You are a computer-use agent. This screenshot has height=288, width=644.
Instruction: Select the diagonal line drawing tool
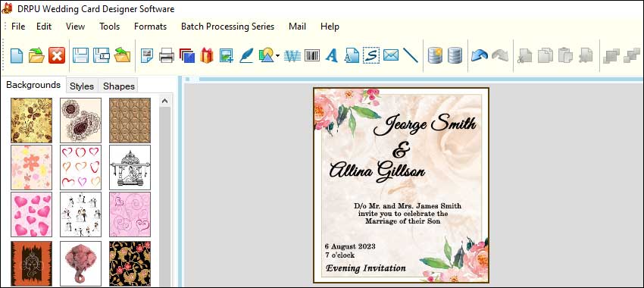click(411, 55)
